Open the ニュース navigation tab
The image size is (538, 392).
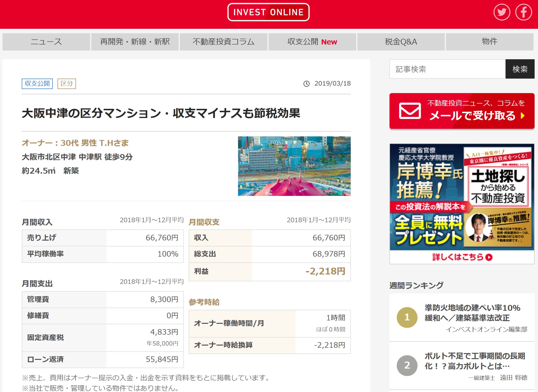(46, 42)
